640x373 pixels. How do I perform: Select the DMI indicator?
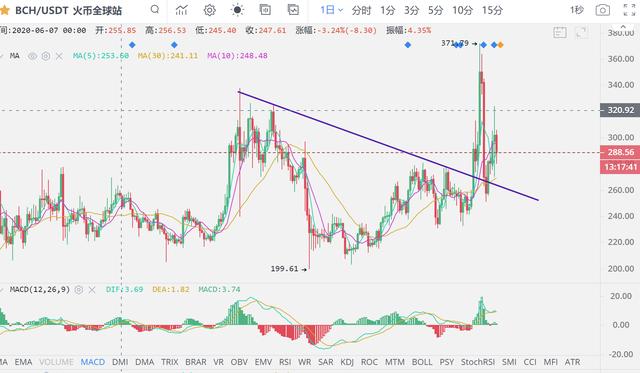[x=120, y=362]
